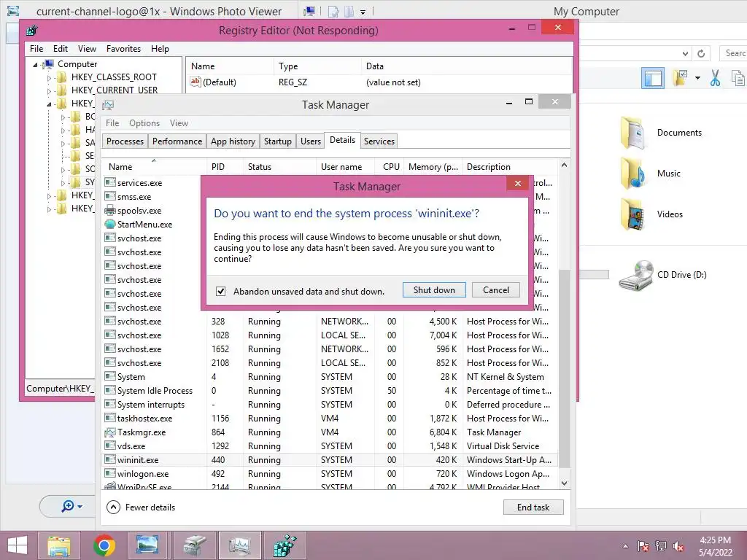The width and height of the screenshot is (747, 560).
Task: Open Music folder in My Computer
Action: click(x=651, y=174)
